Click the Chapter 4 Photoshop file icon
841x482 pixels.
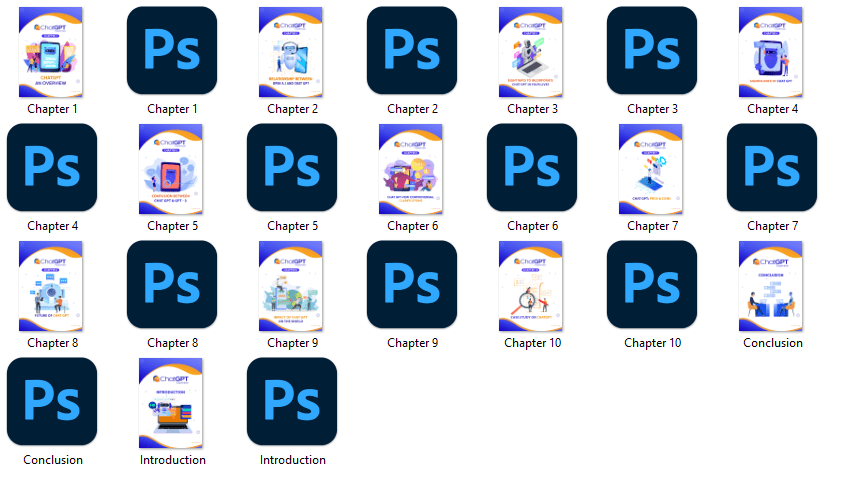coord(52,168)
